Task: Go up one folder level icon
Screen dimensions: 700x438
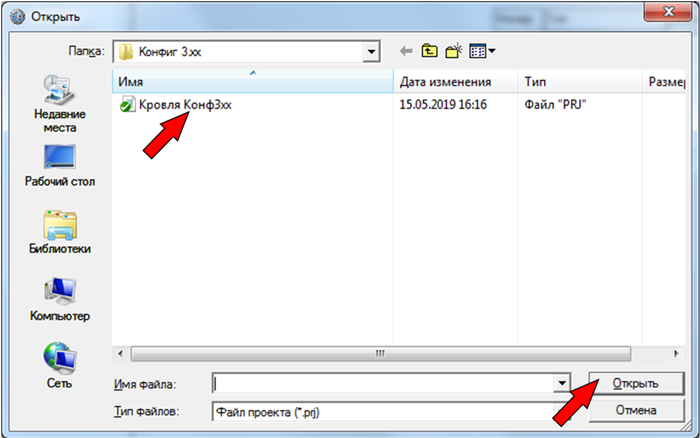Action: click(429, 51)
